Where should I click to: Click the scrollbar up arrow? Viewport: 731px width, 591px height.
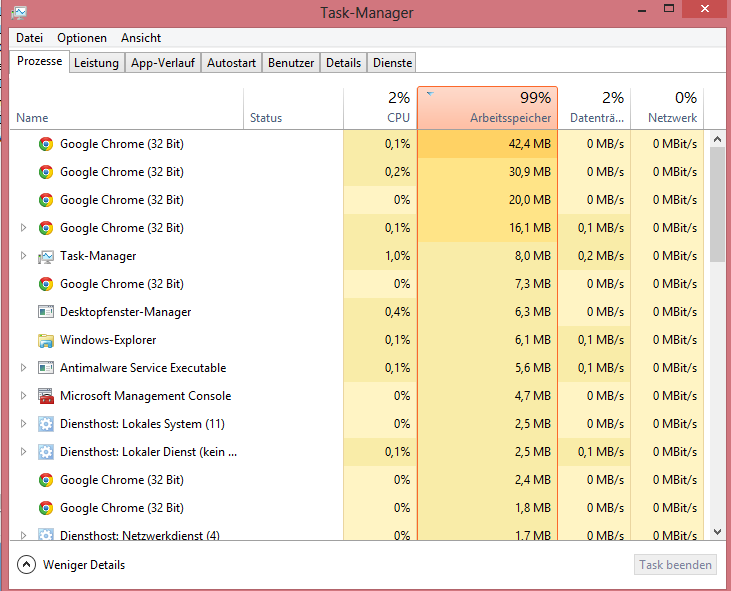pyautogui.click(x=717, y=139)
